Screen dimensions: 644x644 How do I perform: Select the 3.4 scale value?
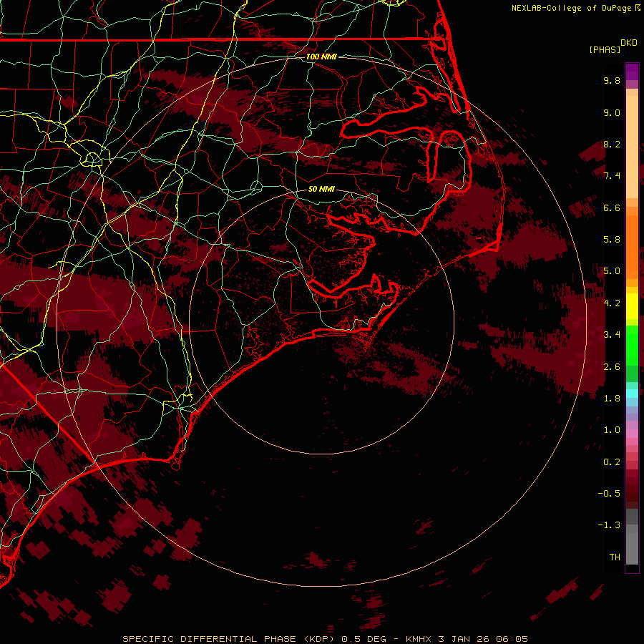pyautogui.click(x=612, y=335)
